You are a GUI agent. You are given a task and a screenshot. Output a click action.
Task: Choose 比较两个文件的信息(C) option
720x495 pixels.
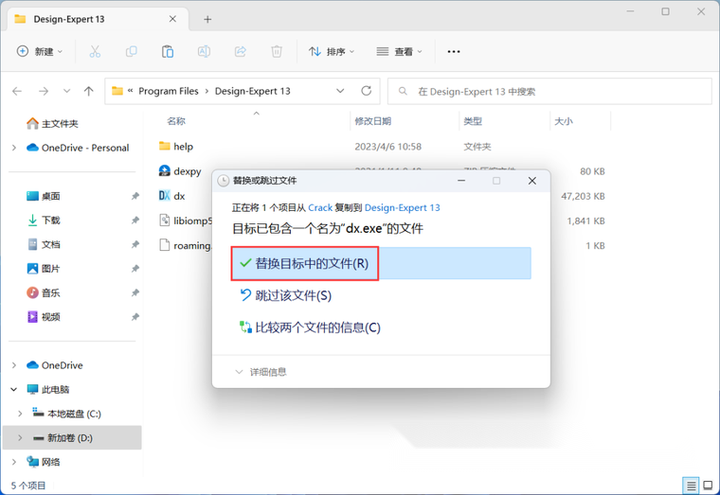click(x=310, y=327)
